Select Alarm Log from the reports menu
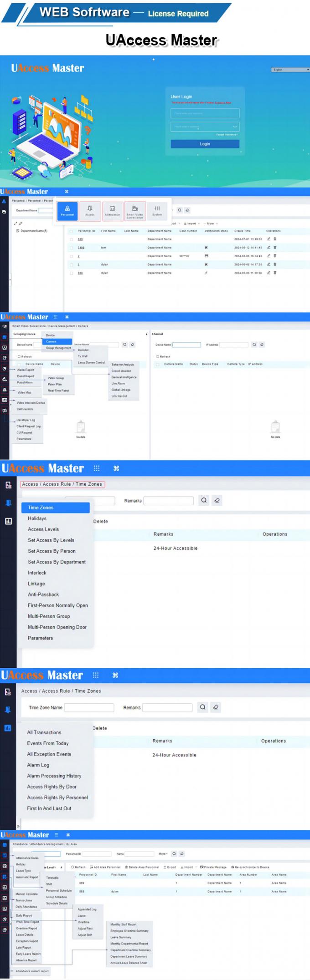 (38, 765)
